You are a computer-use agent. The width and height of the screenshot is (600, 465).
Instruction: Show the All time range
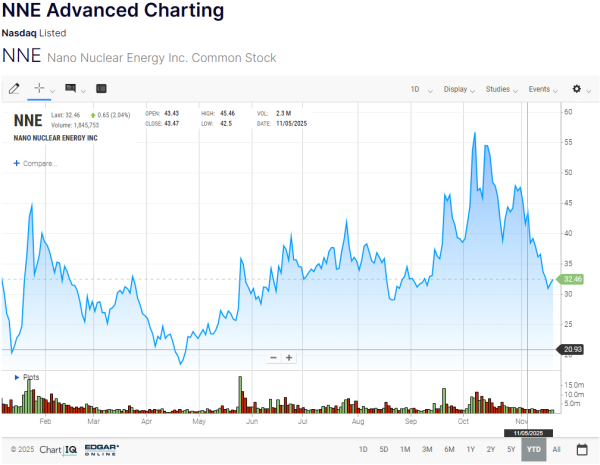[557, 449]
